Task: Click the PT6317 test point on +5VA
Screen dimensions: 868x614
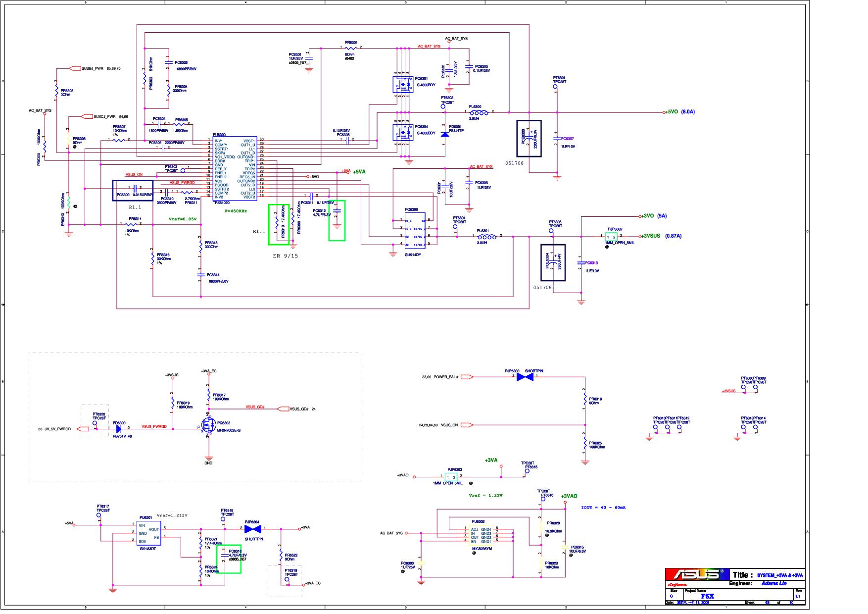Action: 98,515
